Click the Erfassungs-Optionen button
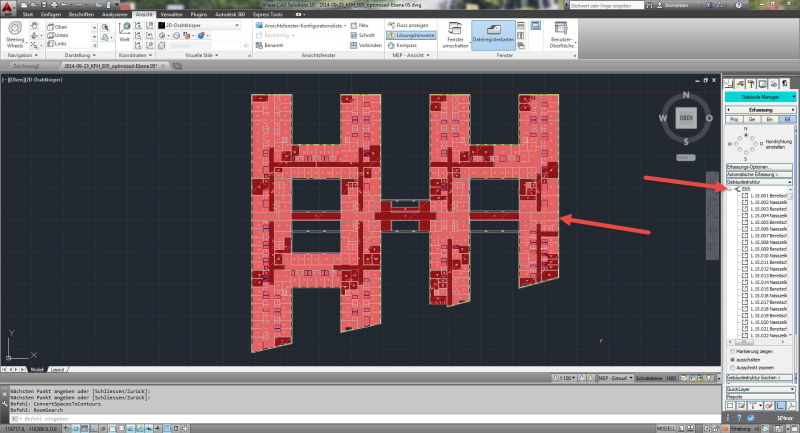The height and width of the screenshot is (433, 800). point(759,167)
